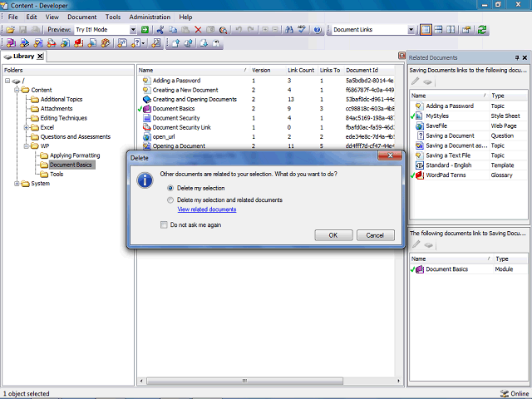Expand the Excel folder

coord(26,127)
